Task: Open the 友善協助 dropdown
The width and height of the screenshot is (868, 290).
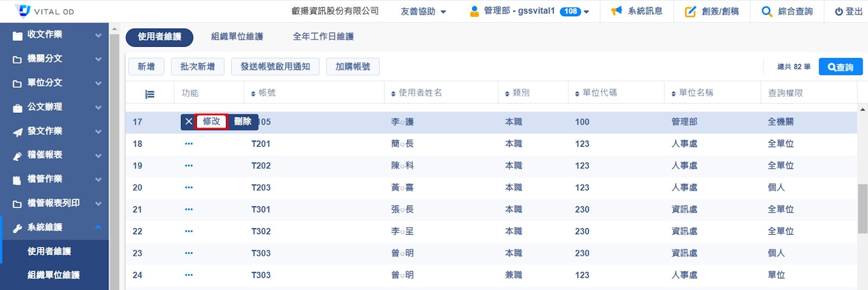Action: 423,11
